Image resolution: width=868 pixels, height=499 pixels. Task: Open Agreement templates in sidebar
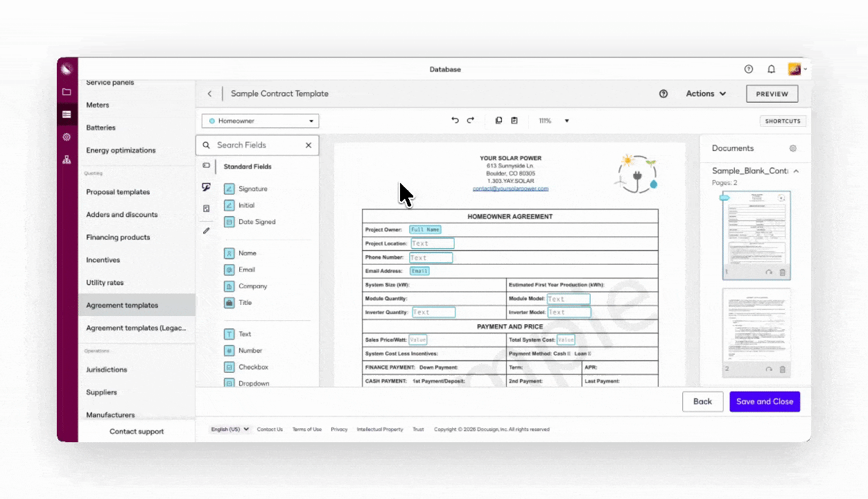(122, 306)
